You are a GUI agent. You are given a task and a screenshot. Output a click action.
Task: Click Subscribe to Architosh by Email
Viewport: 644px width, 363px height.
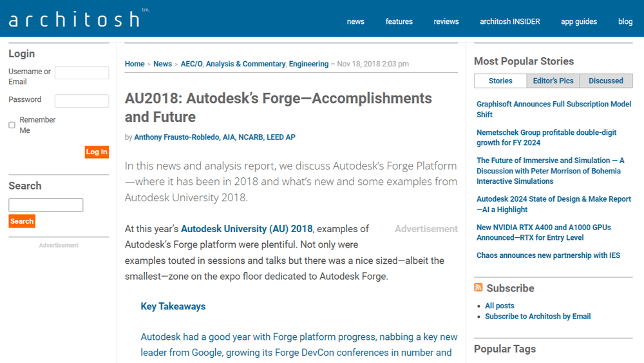pyautogui.click(x=538, y=316)
